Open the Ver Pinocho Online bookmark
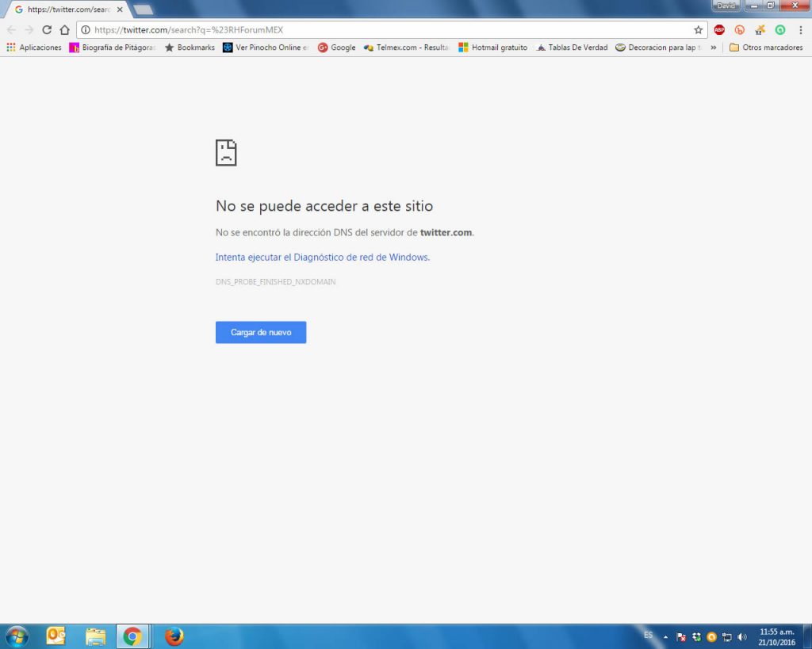Screen dimensions: 812x649 click(266, 47)
